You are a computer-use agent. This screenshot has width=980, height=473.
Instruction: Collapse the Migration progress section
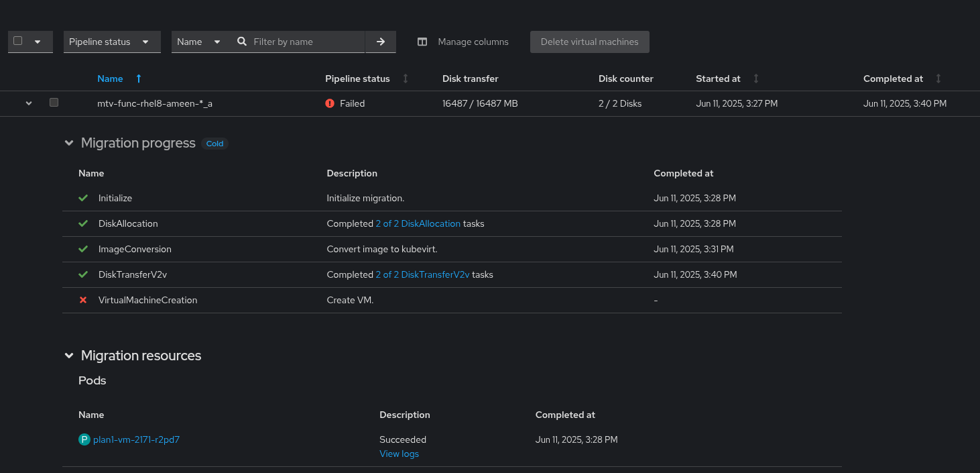point(68,143)
